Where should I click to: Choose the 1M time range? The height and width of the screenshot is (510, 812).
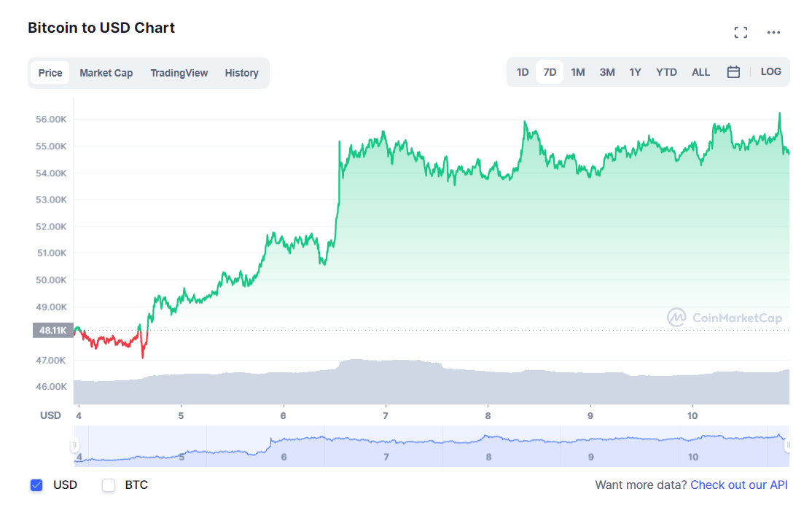578,72
